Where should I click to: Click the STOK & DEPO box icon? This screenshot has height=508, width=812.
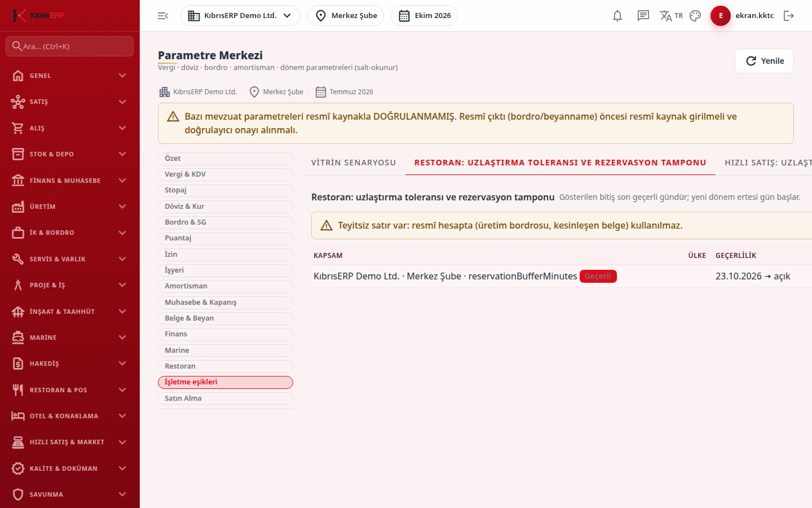pyautogui.click(x=18, y=154)
